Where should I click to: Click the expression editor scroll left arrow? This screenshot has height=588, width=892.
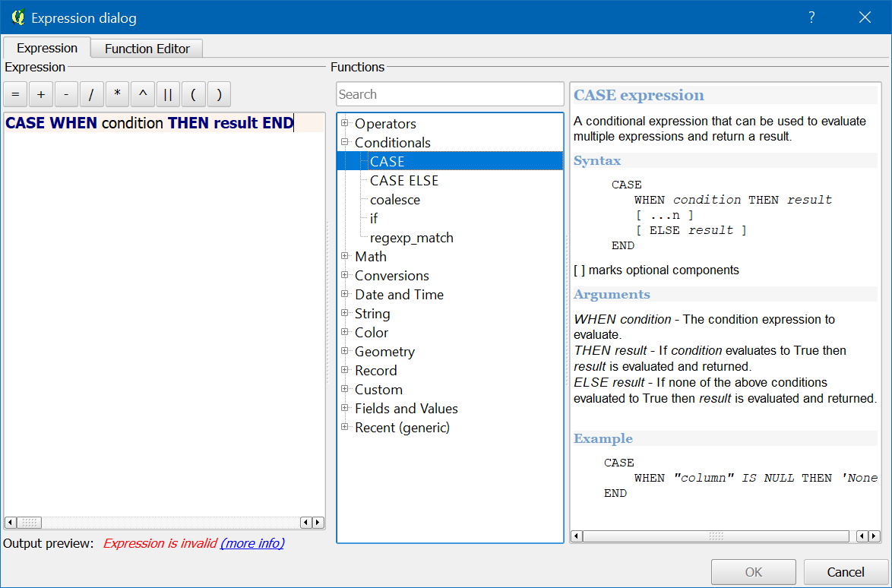pyautogui.click(x=10, y=522)
